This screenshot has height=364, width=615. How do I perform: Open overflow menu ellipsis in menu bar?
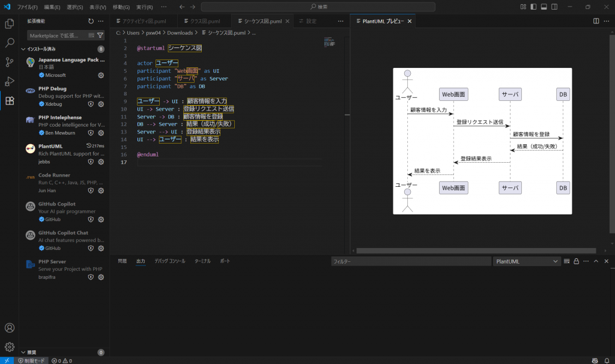163,7
